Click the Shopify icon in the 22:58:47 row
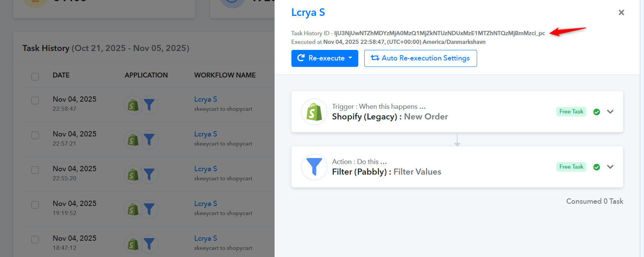 pyautogui.click(x=133, y=105)
